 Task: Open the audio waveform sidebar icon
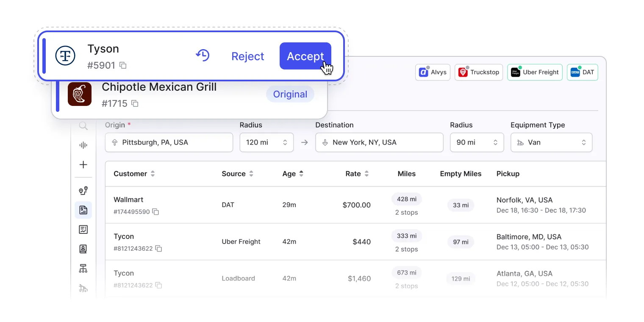pyautogui.click(x=83, y=145)
